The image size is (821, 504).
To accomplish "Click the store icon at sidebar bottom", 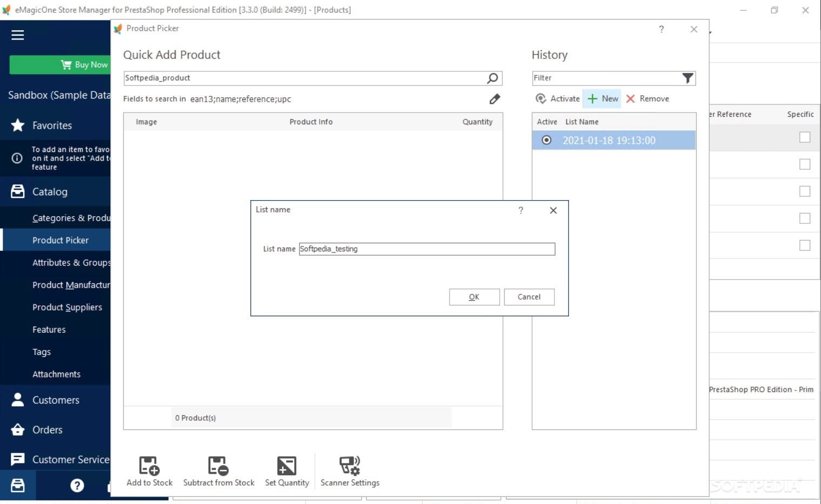I will 18,485.
